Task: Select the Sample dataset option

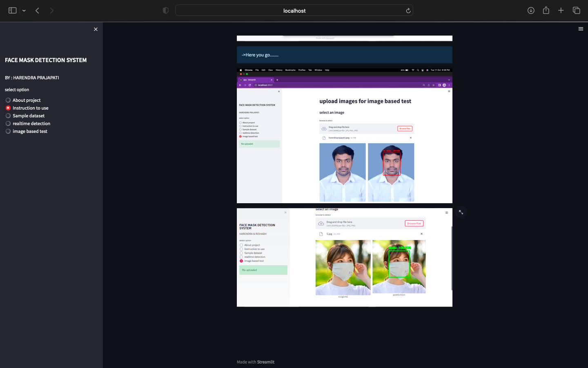Action: point(25,116)
